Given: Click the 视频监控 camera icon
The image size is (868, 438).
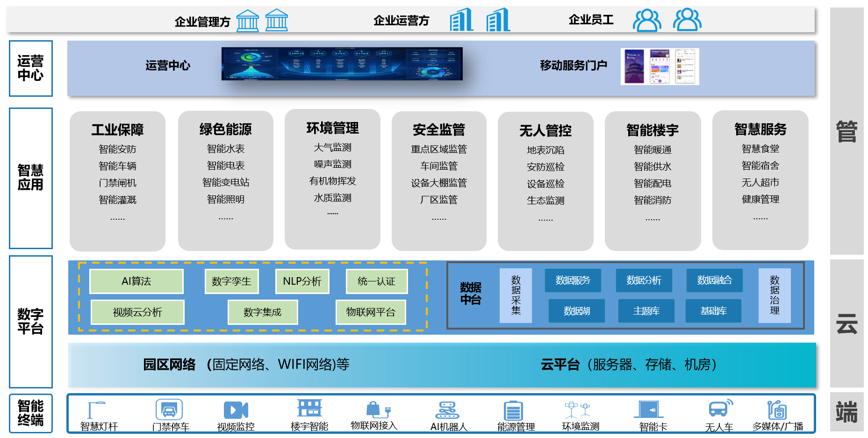Looking at the screenshot, I should pyautogui.click(x=236, y=410).
